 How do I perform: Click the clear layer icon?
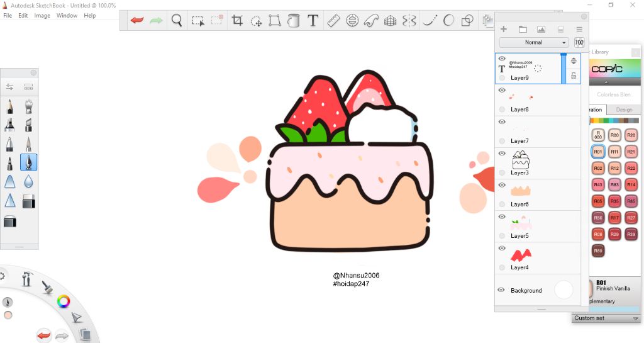tap(560, 29)
